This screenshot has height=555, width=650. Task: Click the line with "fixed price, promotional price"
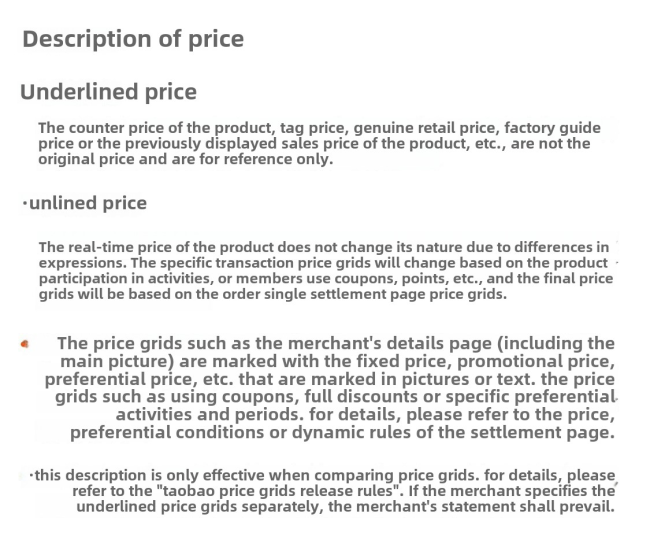337,361
